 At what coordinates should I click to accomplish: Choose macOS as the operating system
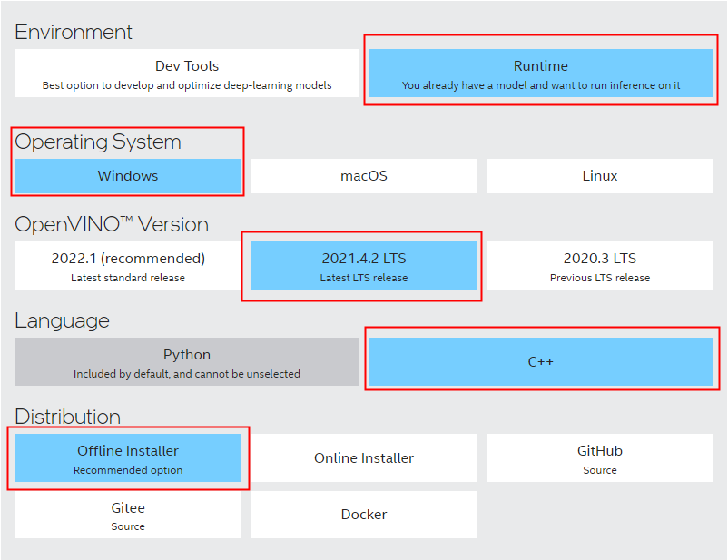[x=363, y=176]
